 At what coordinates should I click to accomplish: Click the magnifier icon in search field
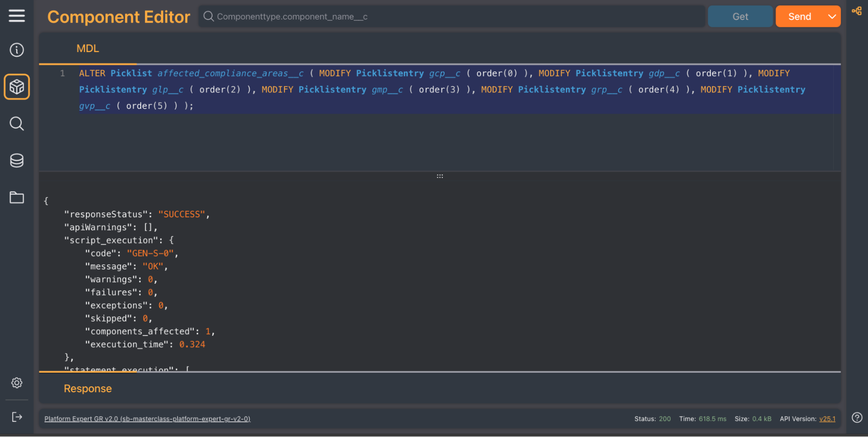pos(208,16)
